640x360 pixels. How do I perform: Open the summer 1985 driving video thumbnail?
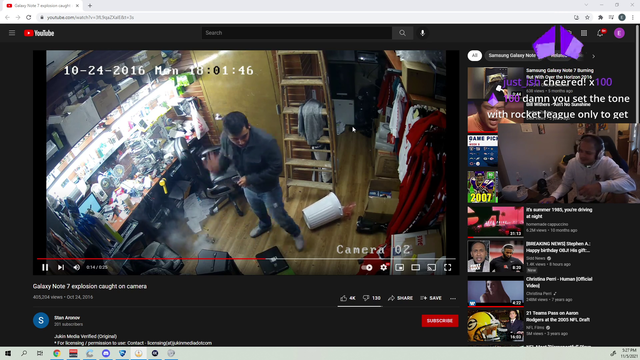point(496,222)
